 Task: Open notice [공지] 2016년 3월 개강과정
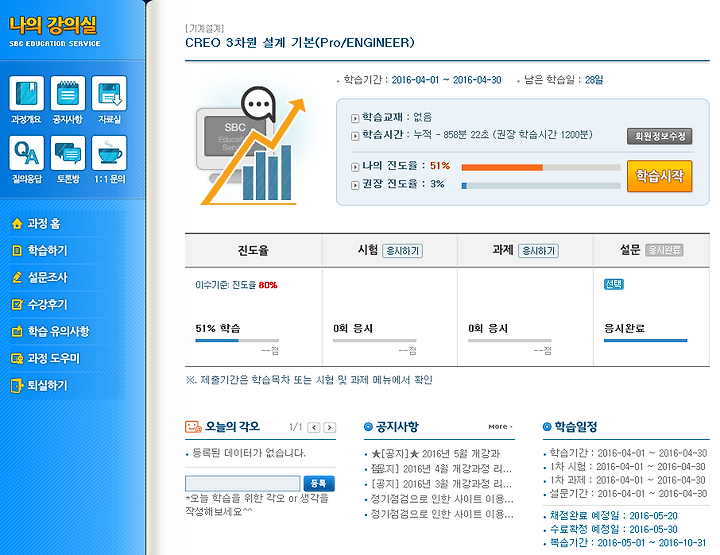[x=441, y=484]
